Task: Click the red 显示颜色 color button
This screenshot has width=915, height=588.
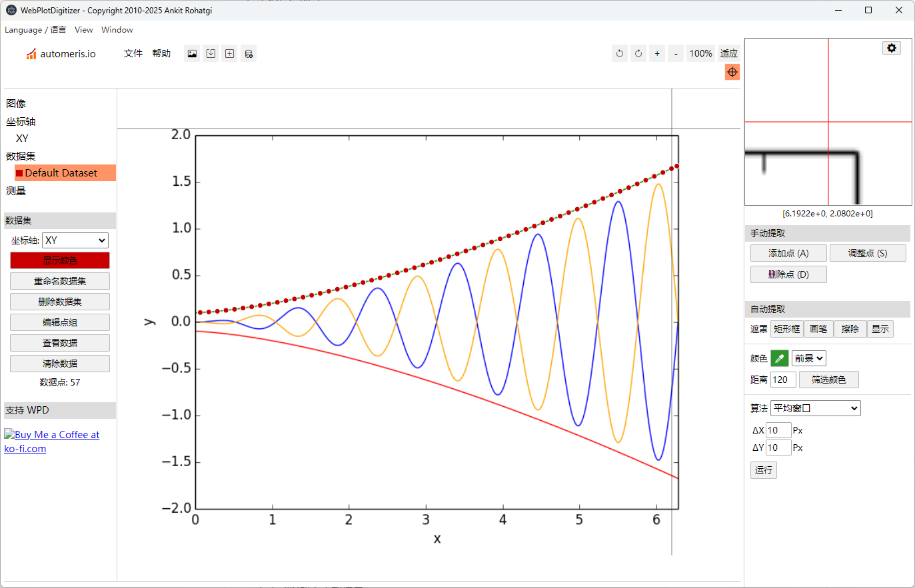Action: click(60, 260)
